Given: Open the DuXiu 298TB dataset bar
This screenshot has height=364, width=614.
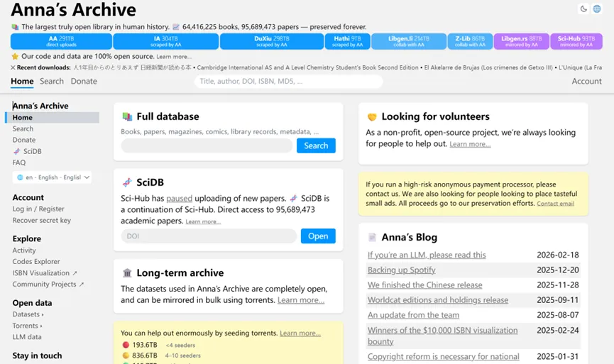Looking at the screenshot, I should (272, 41).
